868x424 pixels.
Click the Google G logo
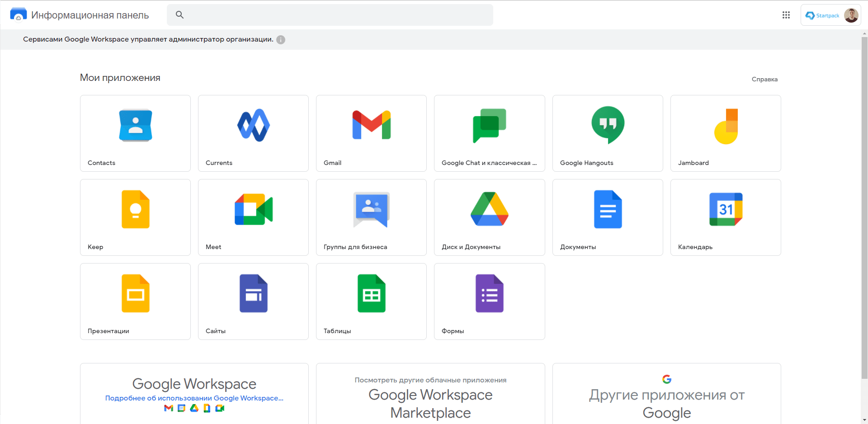(x=667, y=379)
